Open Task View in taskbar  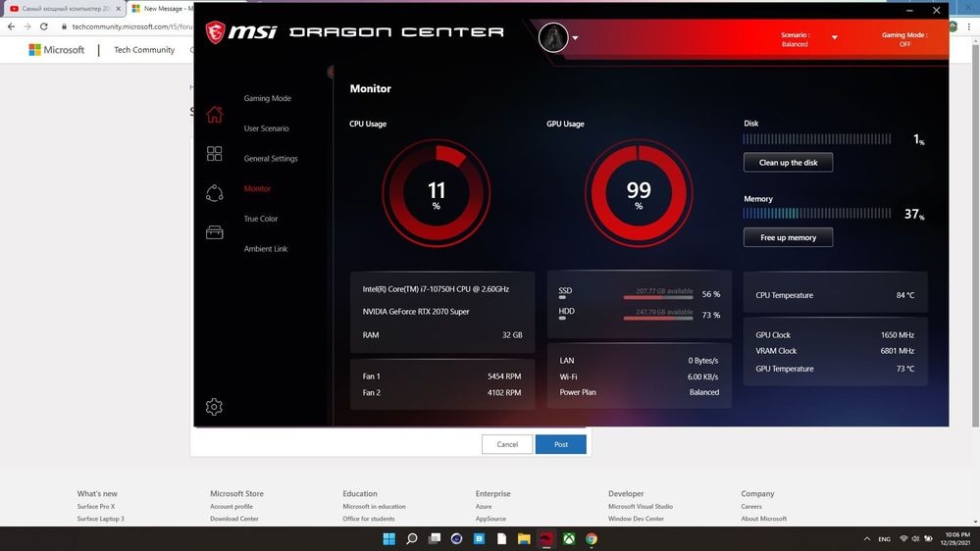pos(434,538)
